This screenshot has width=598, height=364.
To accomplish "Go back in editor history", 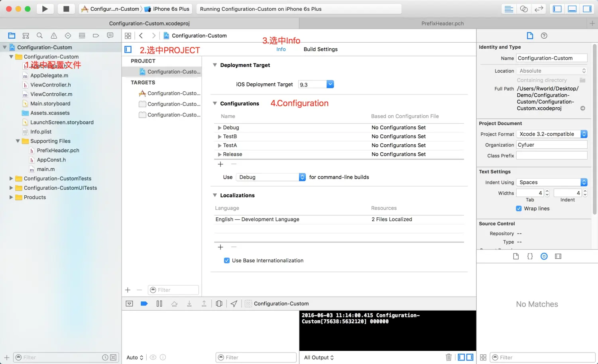I will [x=141, y=35].
